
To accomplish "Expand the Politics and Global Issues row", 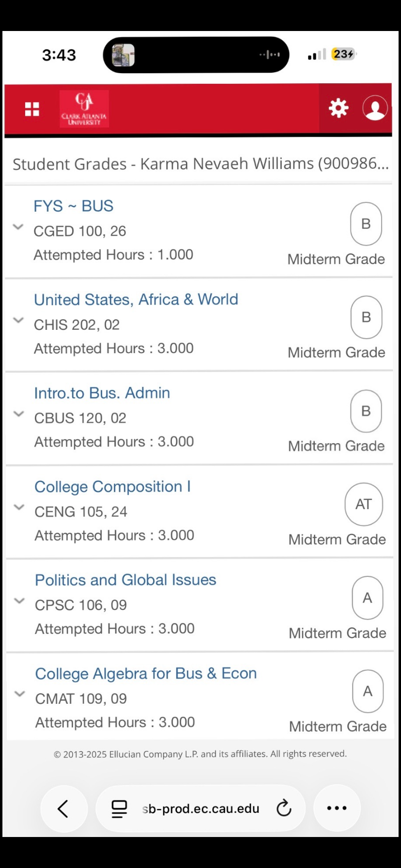I will [19, 601].
